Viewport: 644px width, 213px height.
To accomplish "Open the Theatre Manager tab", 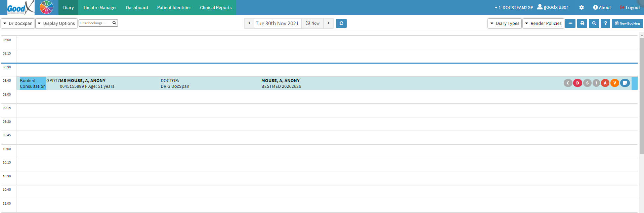I will pyautogui.click(x=100, y=7).
